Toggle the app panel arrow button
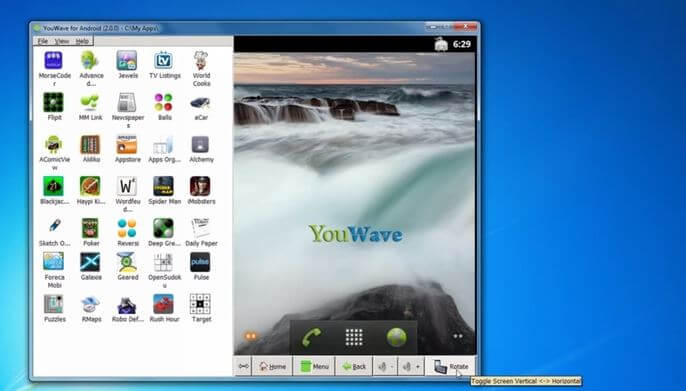 [243, 367]
